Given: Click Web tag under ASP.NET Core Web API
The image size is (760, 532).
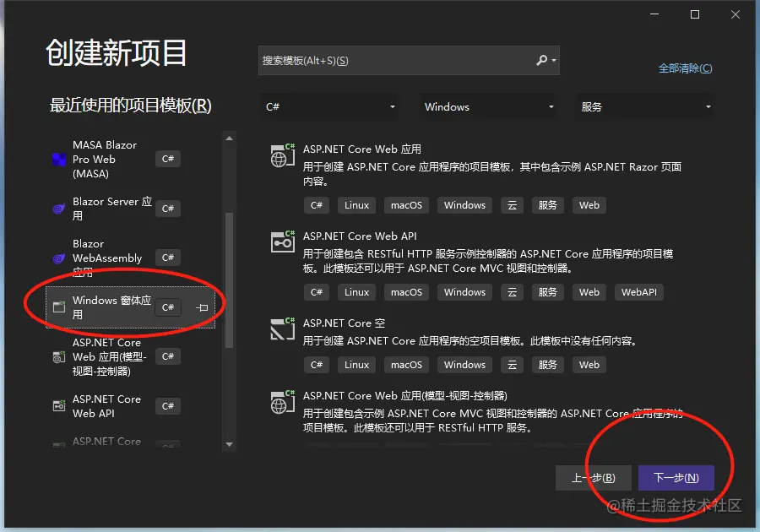Looking at the screenshot, I should point(589,292).
